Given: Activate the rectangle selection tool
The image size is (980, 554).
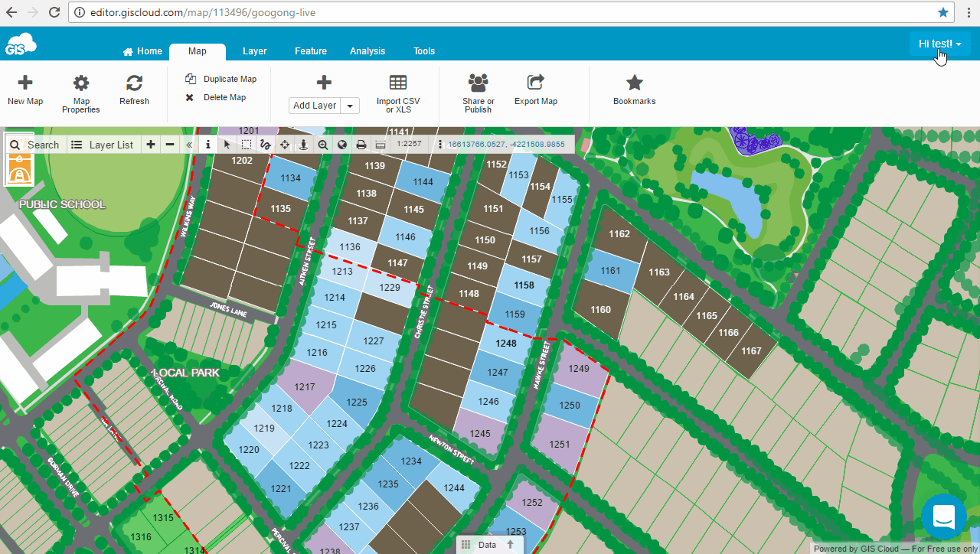Looking at the screenshot, I should point(247,145).
